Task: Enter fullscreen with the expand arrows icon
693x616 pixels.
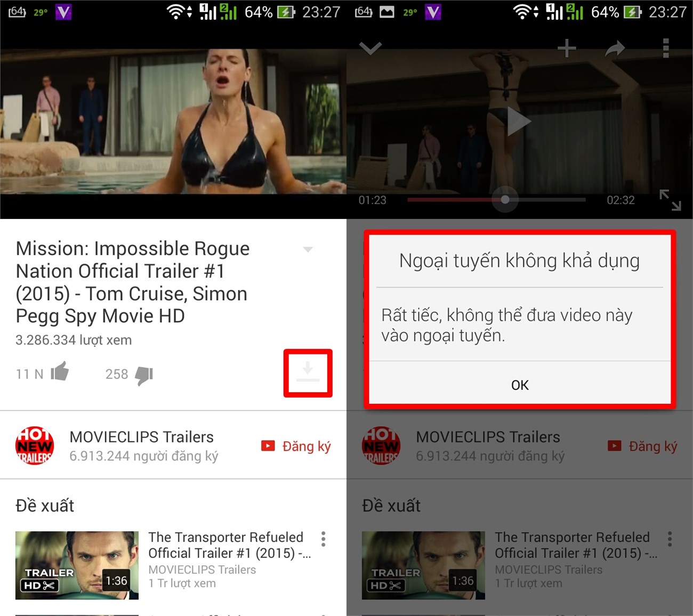Action: [670, 200]
